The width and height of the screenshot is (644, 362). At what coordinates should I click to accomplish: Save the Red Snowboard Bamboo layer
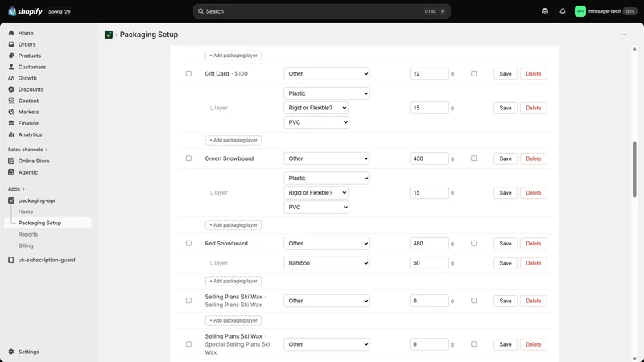pos(506,263)
